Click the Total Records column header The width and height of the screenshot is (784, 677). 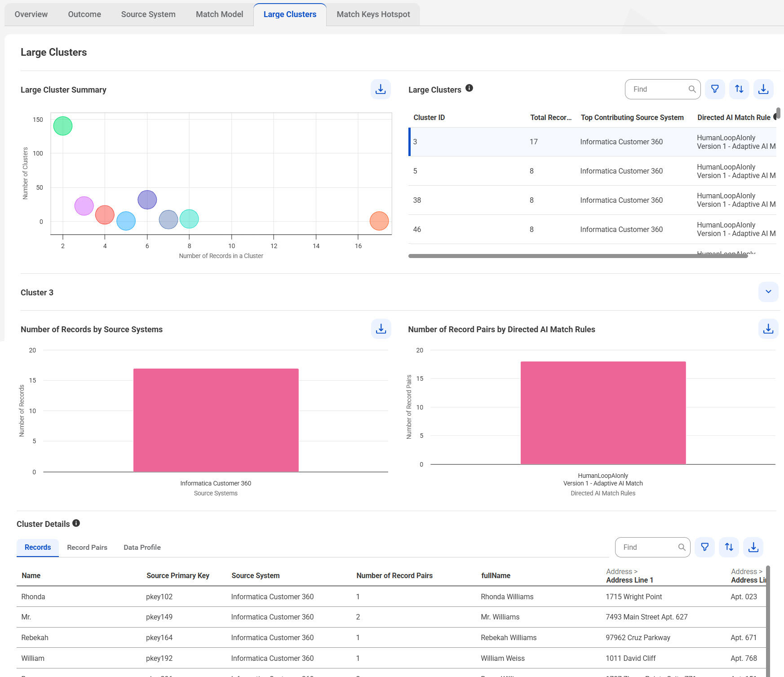[551, 117]
